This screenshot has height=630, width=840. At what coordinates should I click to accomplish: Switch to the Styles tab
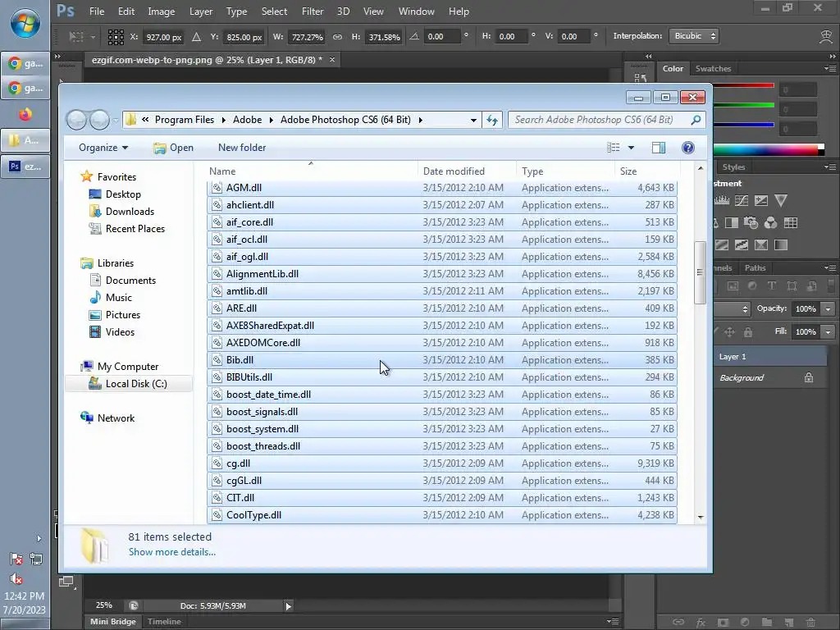(x=733, y=167)
